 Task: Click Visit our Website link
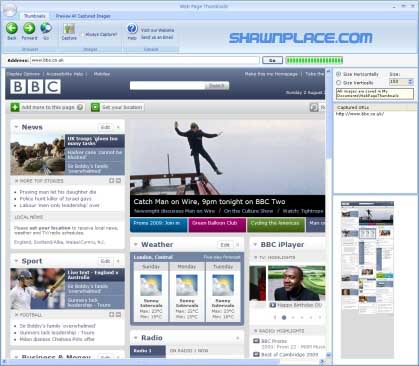point(157,30)
